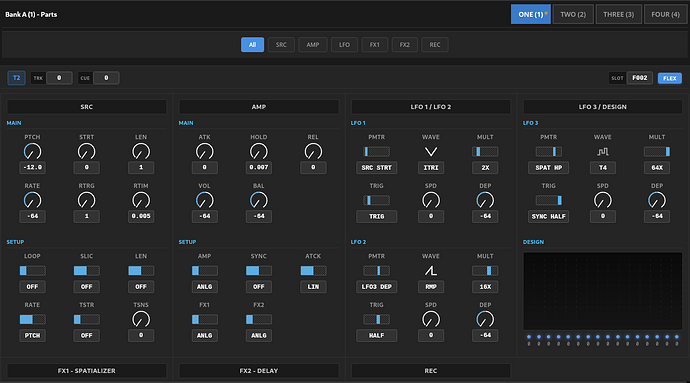Adjust the LFO 3 DEP knob
The image size is (690, 383).
tap(657, 200)
